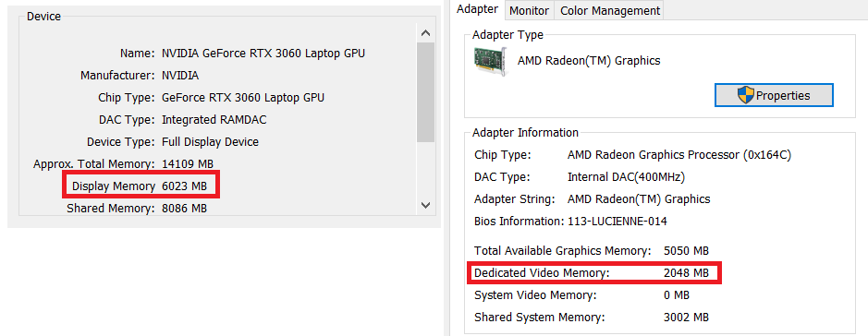Select the Display Memory 6023 MB entry
868x336 pixels.
141,186
